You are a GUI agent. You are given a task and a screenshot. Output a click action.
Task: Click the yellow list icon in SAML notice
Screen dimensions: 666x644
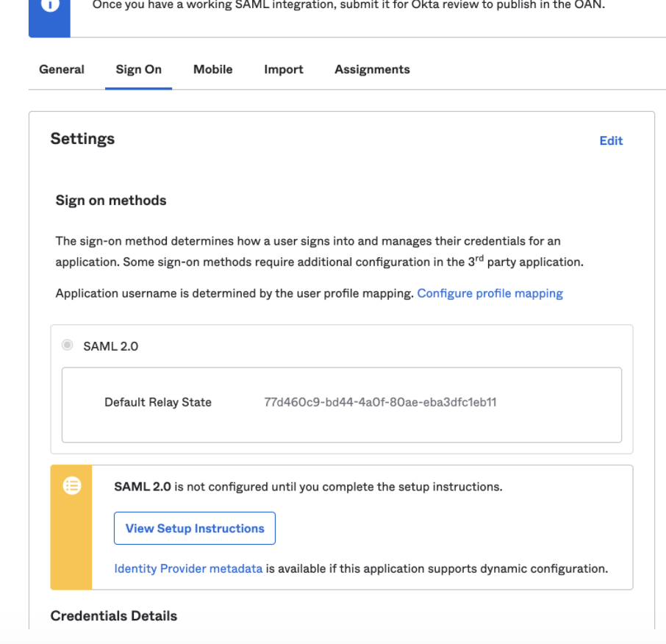pos(72,485)
